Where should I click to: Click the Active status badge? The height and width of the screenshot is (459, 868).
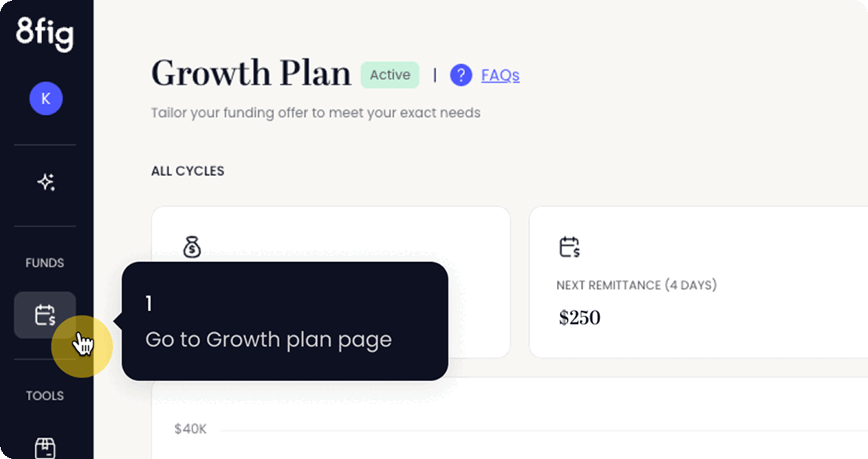pos(389,75)
